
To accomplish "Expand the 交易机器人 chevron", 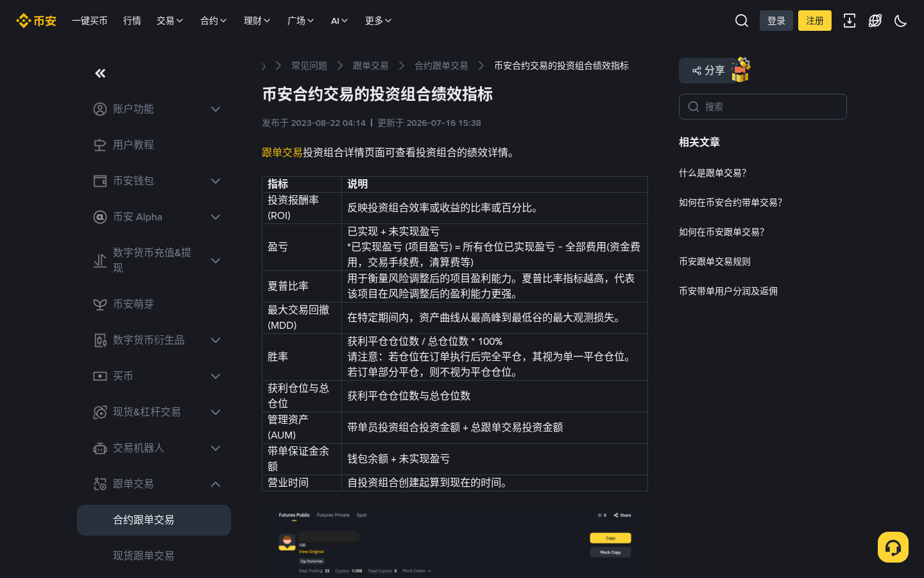I will (216, 448).
